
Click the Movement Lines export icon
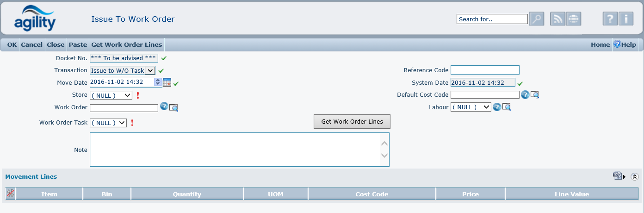617,176
